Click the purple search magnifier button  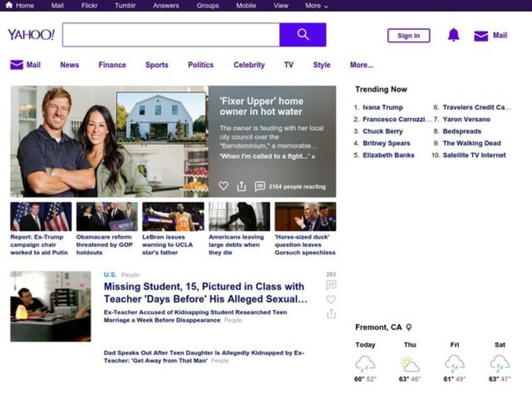303,35
